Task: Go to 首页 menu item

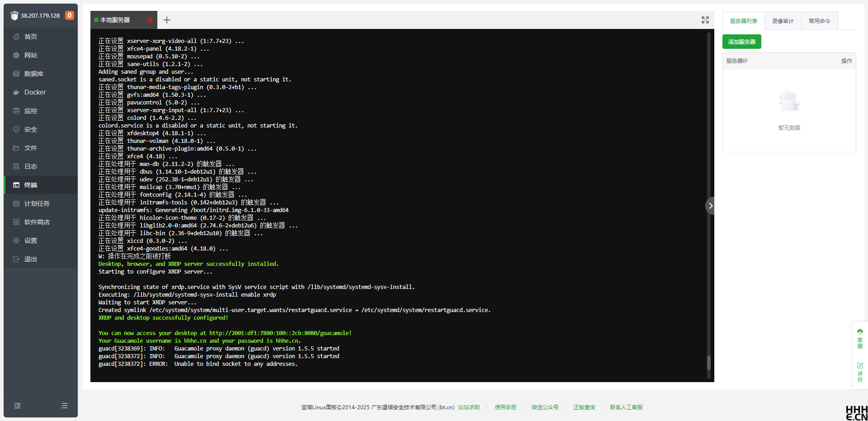Action: (41, 37)
